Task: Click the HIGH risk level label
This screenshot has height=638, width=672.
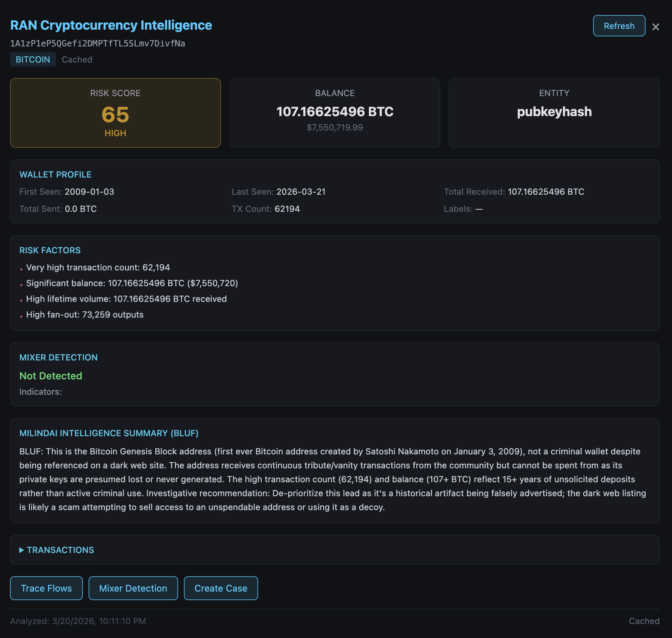Action: (x=115, y=133)
